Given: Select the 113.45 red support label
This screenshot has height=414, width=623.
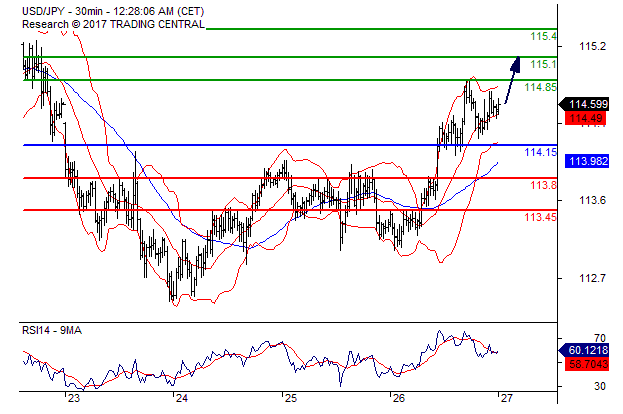Looking at the screenshot, I should click(540, 217).
